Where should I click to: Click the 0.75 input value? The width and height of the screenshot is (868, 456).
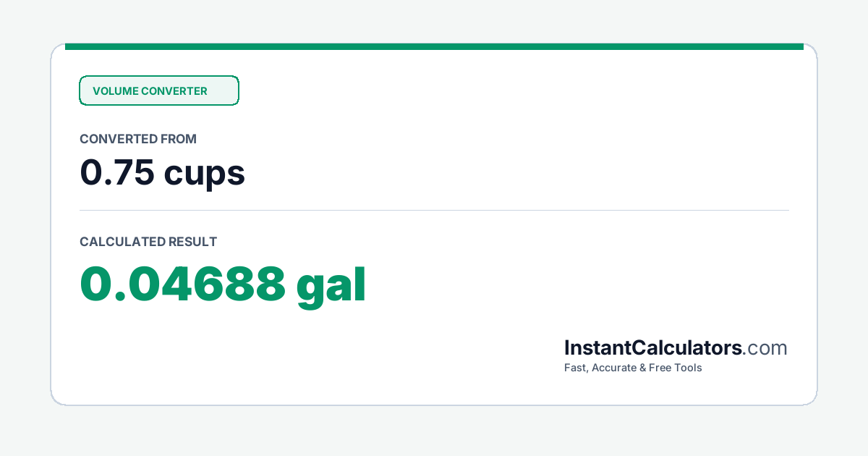pyautogui.click(x=116, y=173)
